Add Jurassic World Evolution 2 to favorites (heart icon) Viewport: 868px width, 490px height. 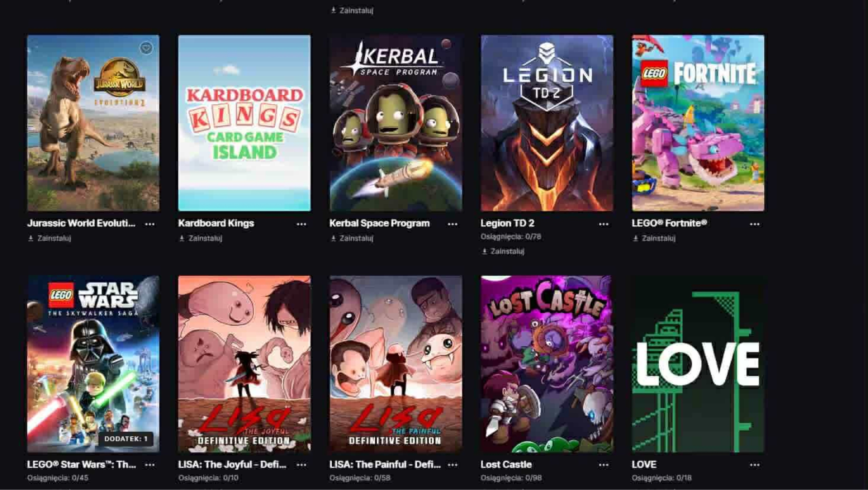146,48
